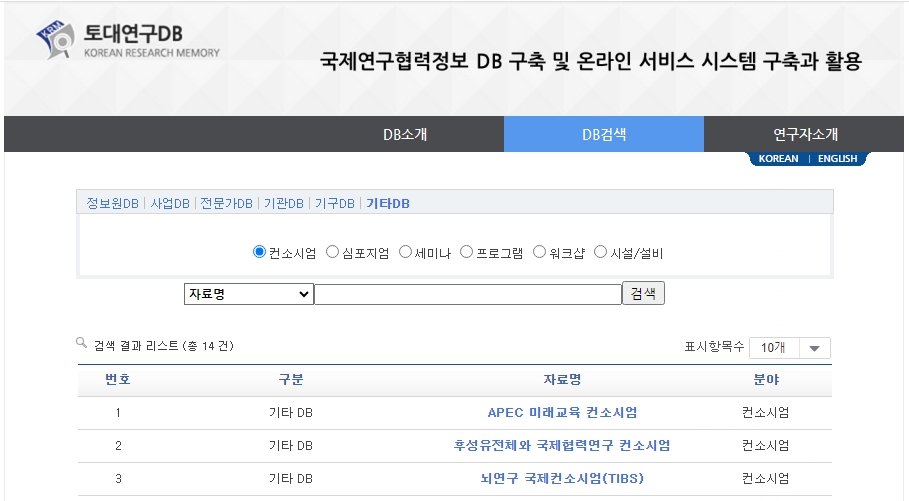
Task: Open the 전문가DB tab
Action: [x=226, y=203]
